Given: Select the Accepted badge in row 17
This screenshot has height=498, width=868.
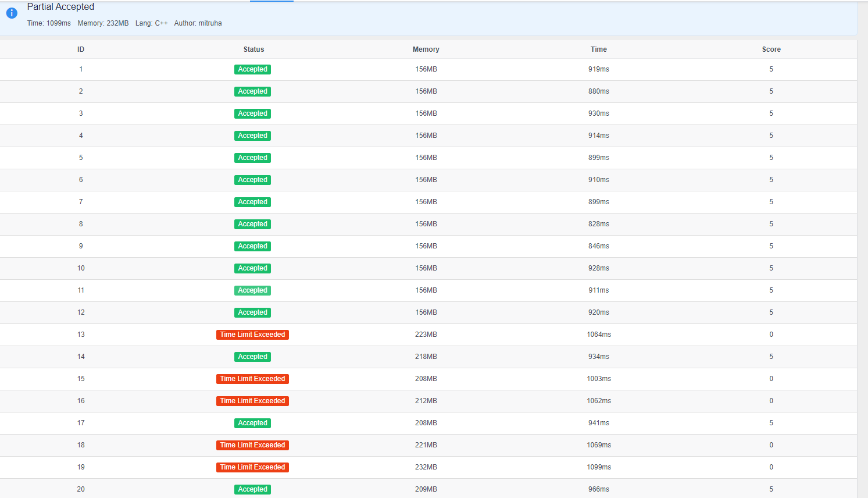Looking at the screenshot, I should click(x=253, y=423).
